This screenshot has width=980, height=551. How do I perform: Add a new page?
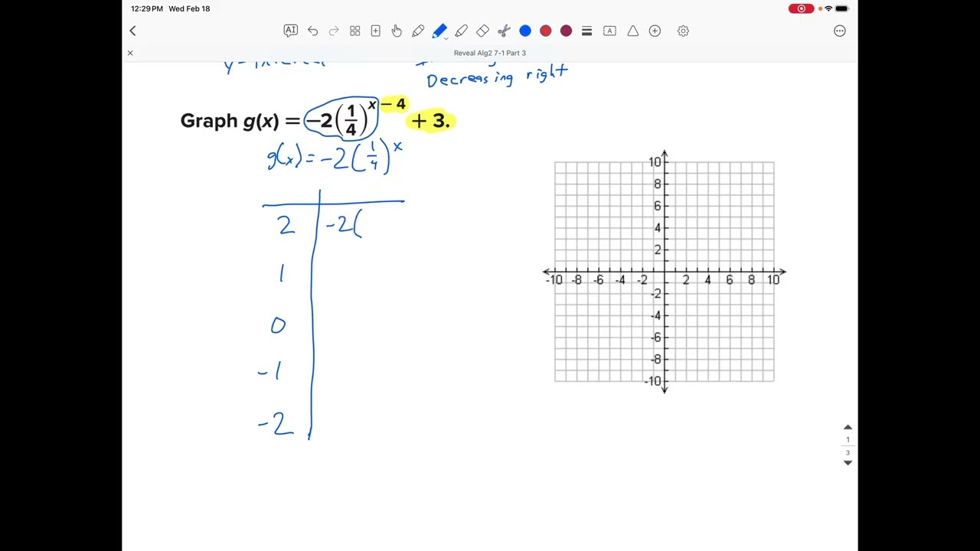tap(376, 31)
